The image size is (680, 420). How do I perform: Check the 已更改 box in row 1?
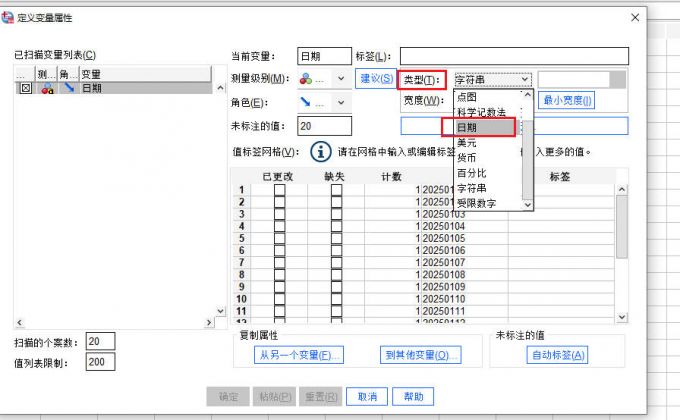tap(280, 190)
